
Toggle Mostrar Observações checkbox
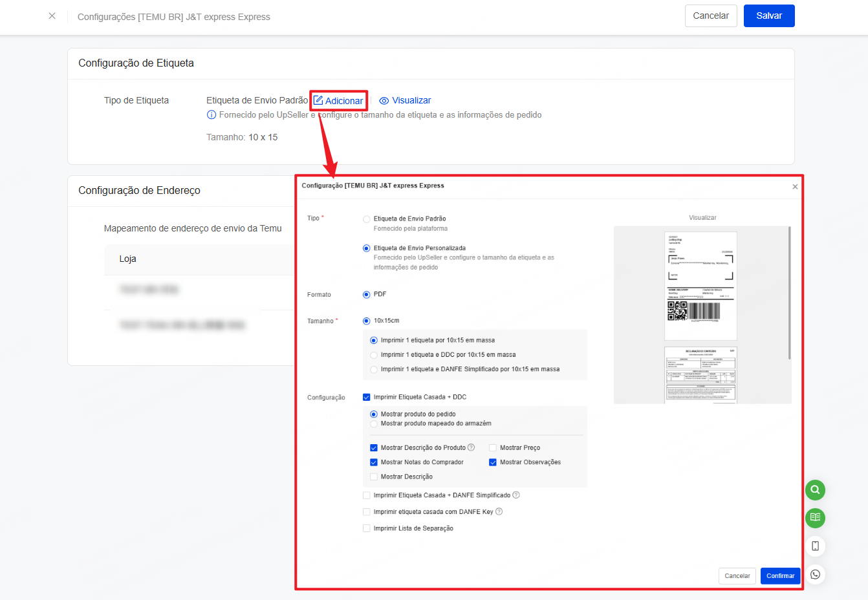[493, 462]
